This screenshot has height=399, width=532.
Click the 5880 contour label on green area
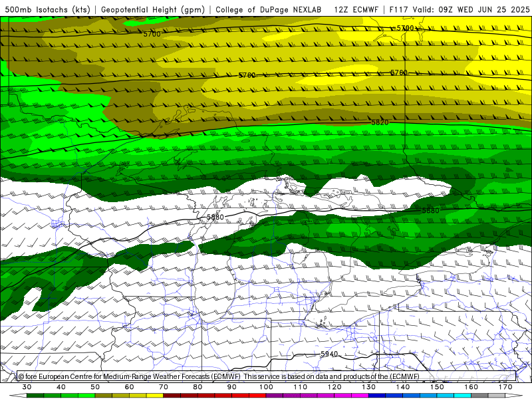coord(430,210)
